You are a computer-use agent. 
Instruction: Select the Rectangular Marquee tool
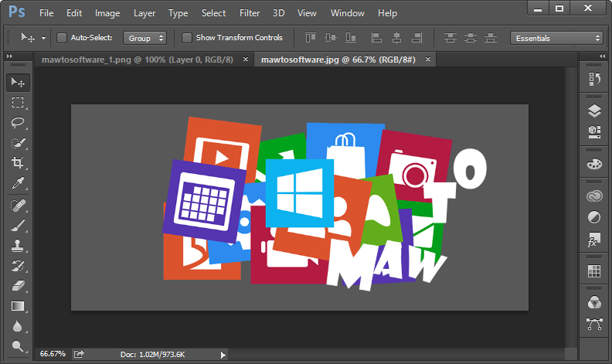(x=18, y=102)
